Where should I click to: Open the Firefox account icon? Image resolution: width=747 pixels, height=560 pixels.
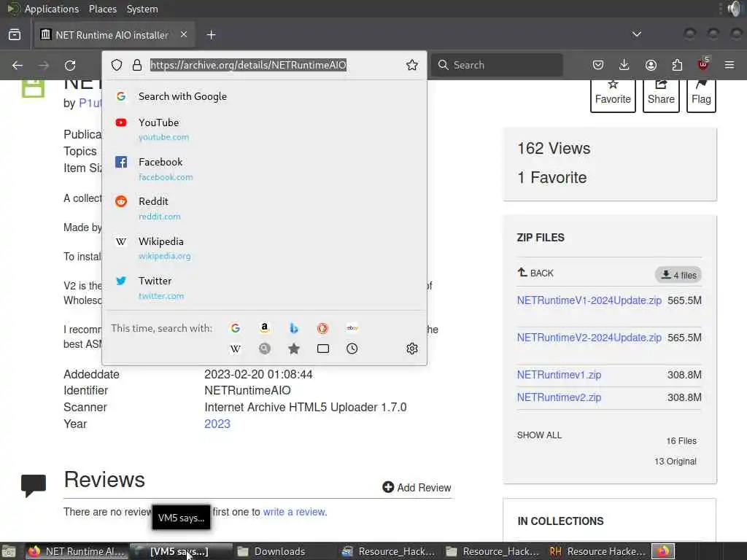coord(651,65)
